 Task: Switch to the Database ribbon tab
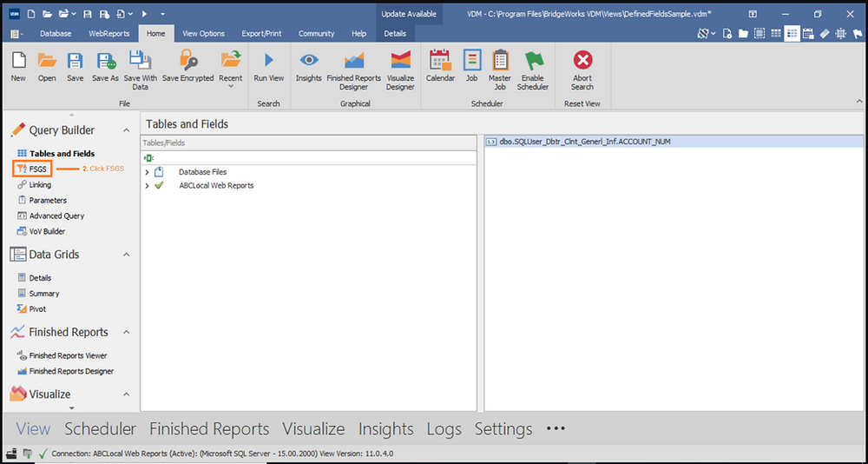[x=56, y=33]
